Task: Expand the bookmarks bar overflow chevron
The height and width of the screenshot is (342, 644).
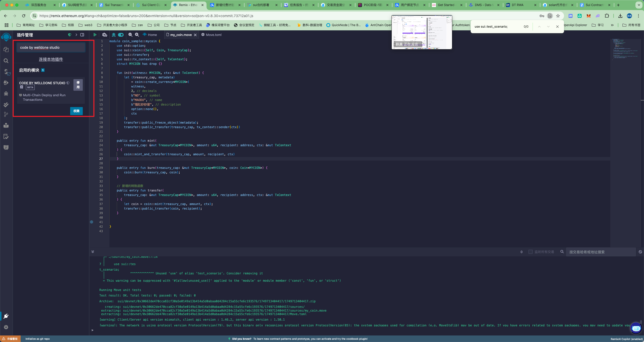Action: coord(612,25)
